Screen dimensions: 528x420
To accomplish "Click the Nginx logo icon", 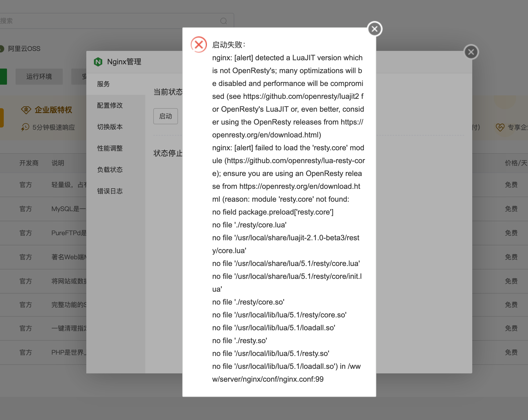I will tap(98, 62).
